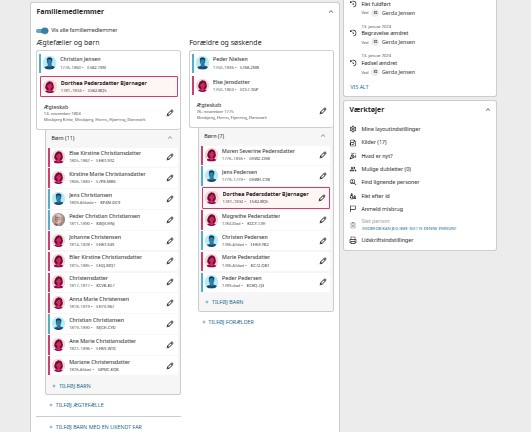The height and width of the screenshot is (432, 531).
Task: Click VIS ALT in changes panel
Action: [x=359, y=87]
